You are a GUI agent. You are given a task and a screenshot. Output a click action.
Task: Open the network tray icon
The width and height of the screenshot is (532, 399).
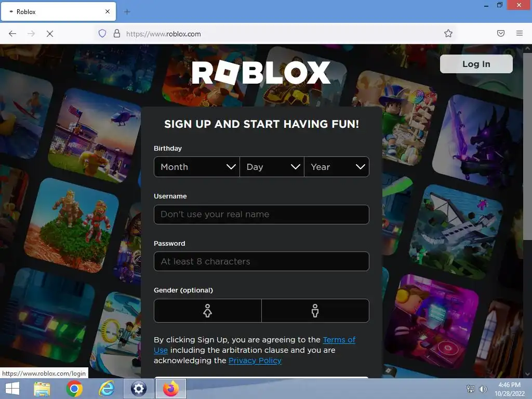pos(471,389)
